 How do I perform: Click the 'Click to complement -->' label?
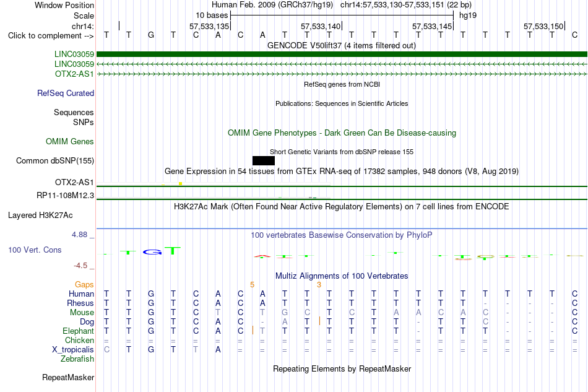coord(51,36)
